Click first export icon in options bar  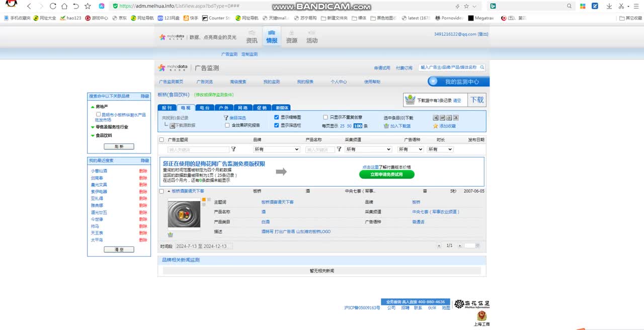click(436, 118)
